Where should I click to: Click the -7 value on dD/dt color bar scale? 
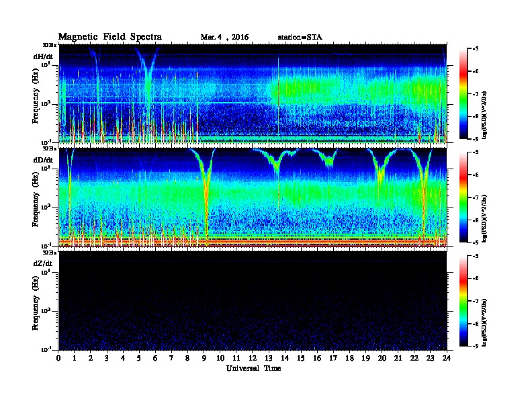tap(476, 197)
